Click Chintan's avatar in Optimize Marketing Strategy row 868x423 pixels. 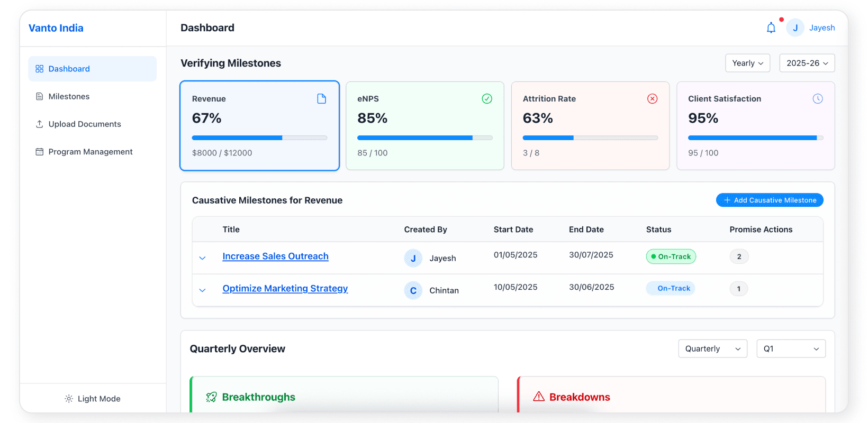point(413,290)
